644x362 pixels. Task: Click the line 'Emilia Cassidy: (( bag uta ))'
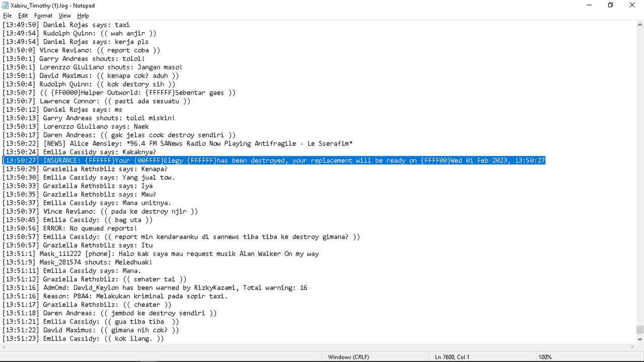coord(77,220)
